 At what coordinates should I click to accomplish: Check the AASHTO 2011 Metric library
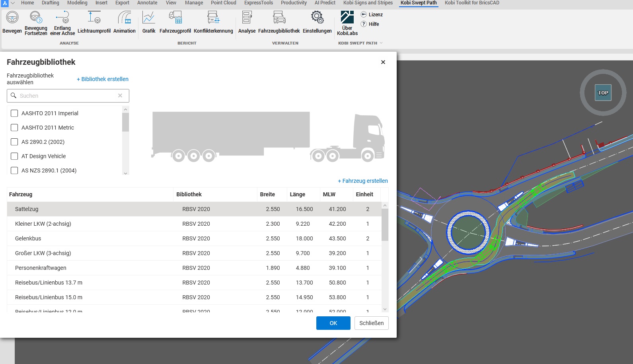coord(14,128)
